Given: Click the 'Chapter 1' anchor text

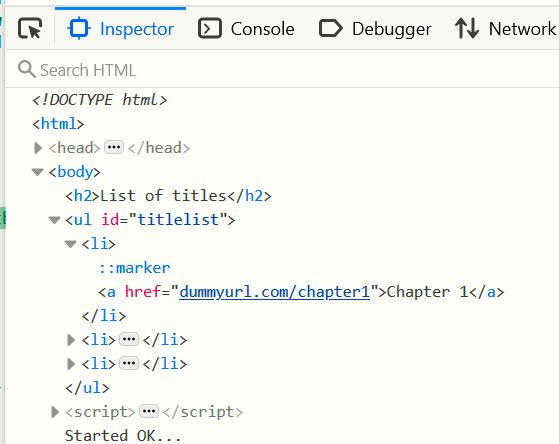Looking at the screenshot, I should click(427, 292).
